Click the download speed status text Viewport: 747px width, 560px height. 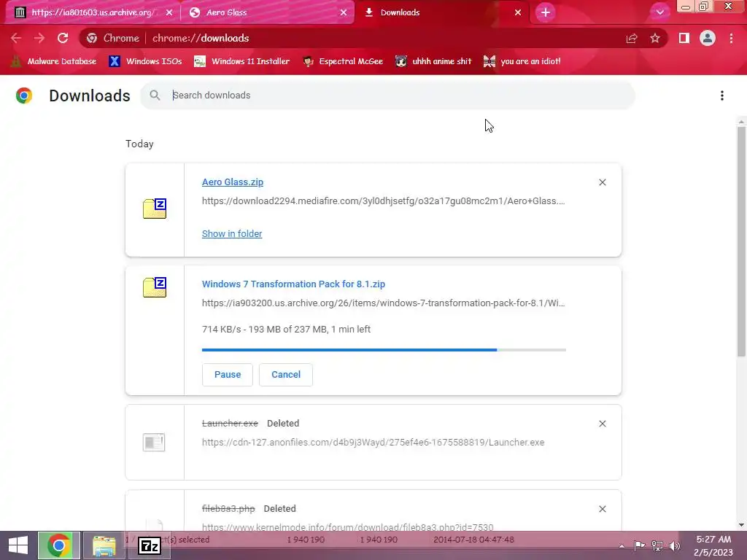286,330
